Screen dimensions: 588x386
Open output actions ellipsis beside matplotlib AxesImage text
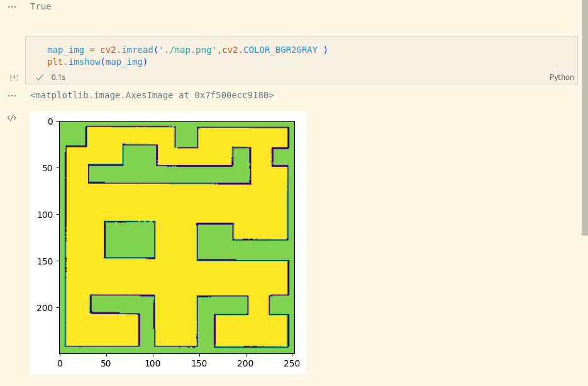pos(12,95)
